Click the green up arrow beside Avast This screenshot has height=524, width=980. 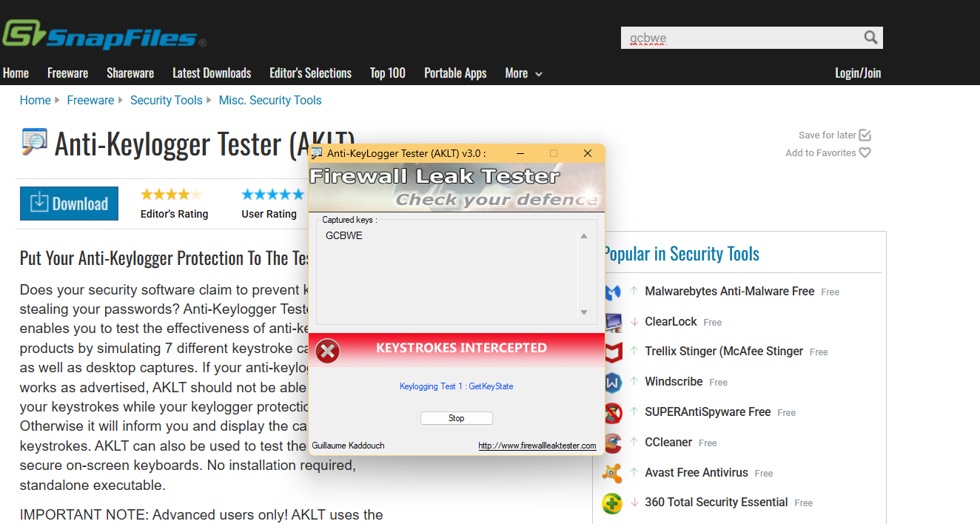point(634,472)
